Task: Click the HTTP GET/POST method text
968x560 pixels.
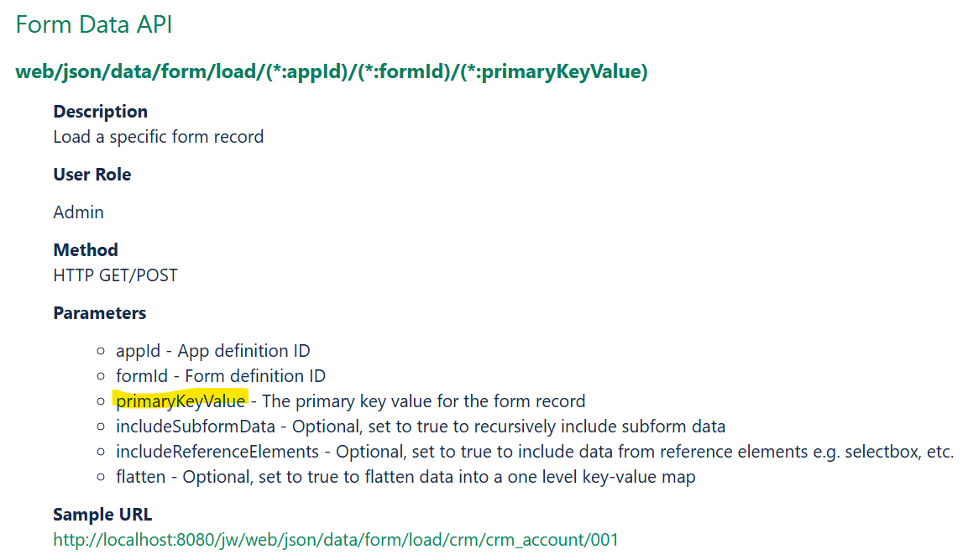Action: (x=116, y=275)
